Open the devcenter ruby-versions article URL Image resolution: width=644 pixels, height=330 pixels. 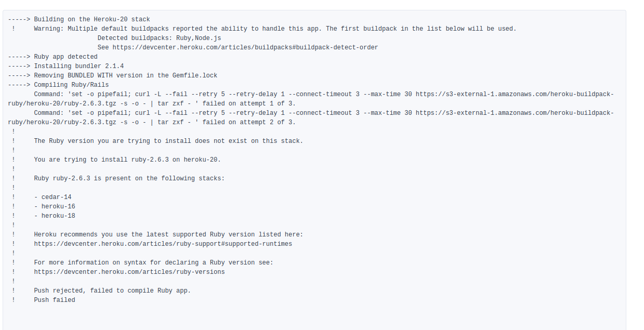coord(129,272)
